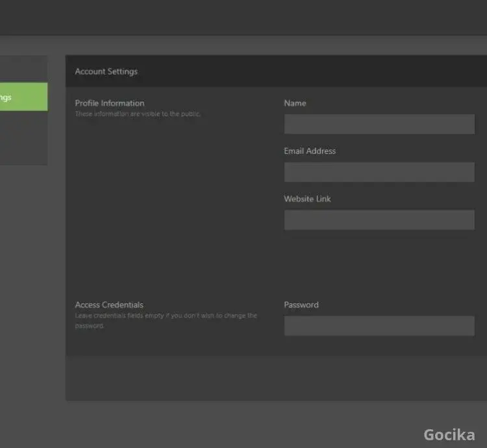Click the Name input field

[x=379, y=124]
